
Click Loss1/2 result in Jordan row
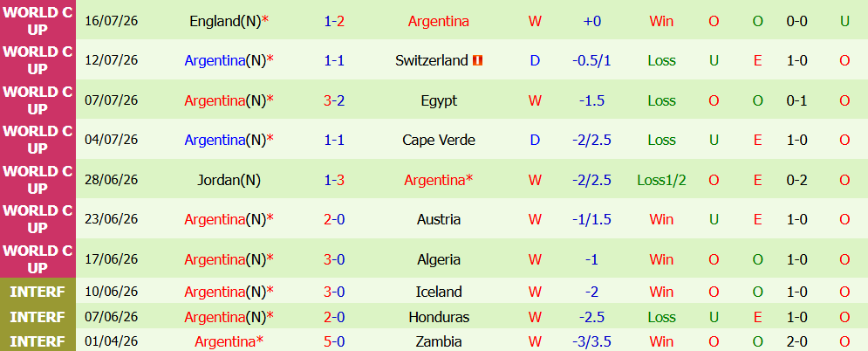point(661,179)
